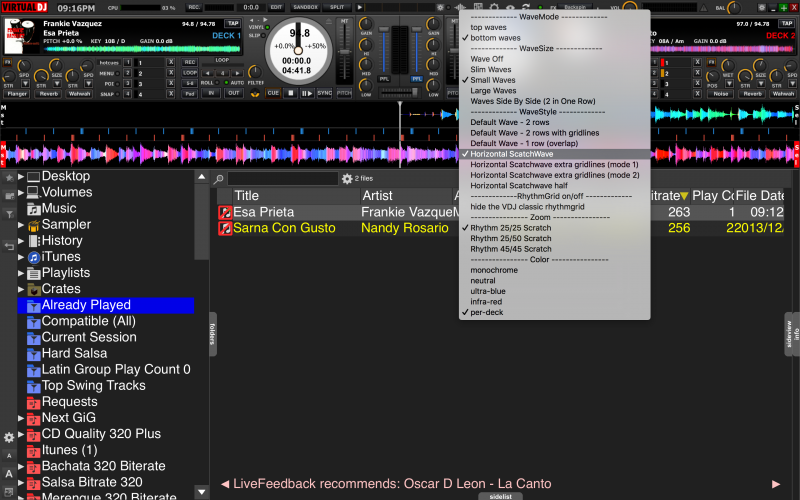Expand the Next GiG playlist

point(21,418)
